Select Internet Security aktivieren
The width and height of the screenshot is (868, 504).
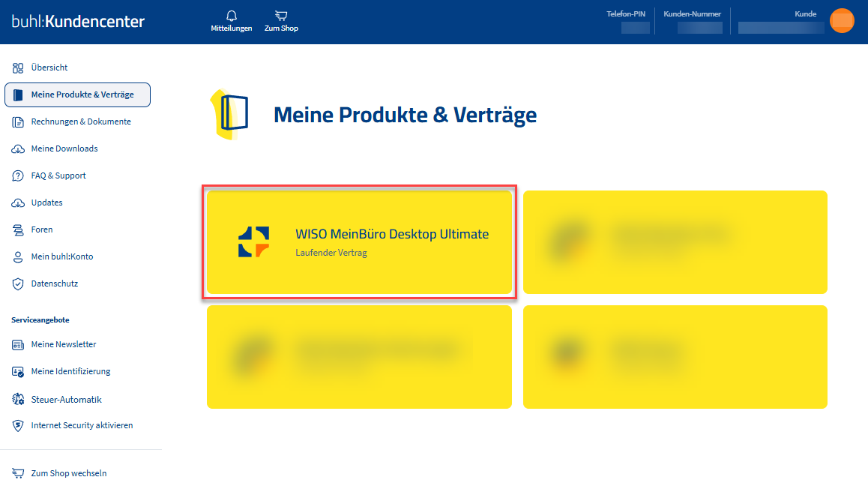82,425
